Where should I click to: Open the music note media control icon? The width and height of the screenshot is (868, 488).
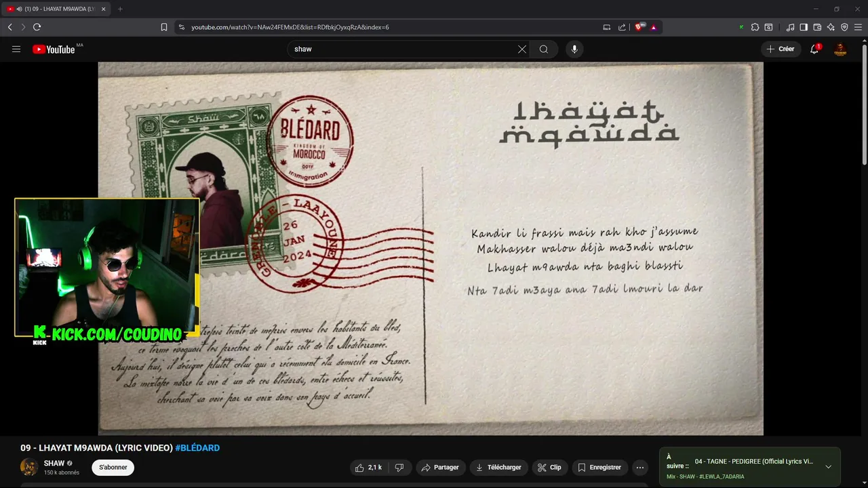click(x=790, y=27)
